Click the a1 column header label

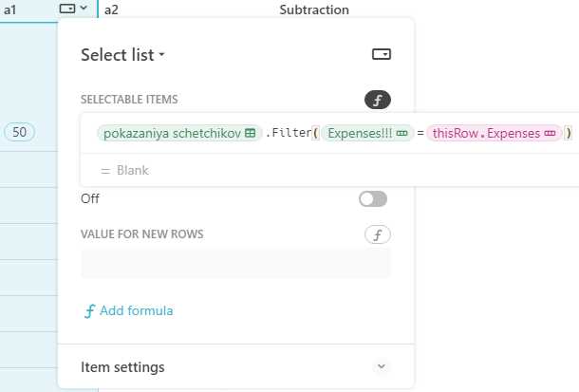tap(10, 9)
